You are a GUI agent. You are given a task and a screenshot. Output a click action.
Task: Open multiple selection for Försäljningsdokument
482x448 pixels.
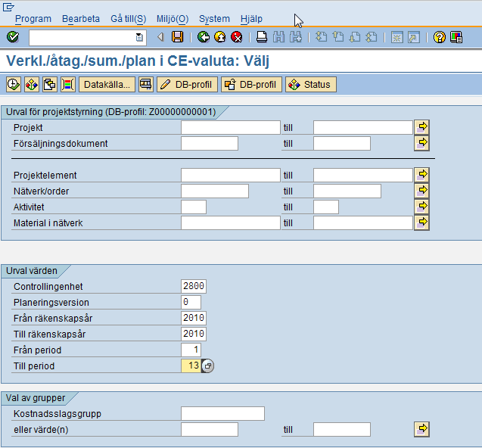(421, 143)
